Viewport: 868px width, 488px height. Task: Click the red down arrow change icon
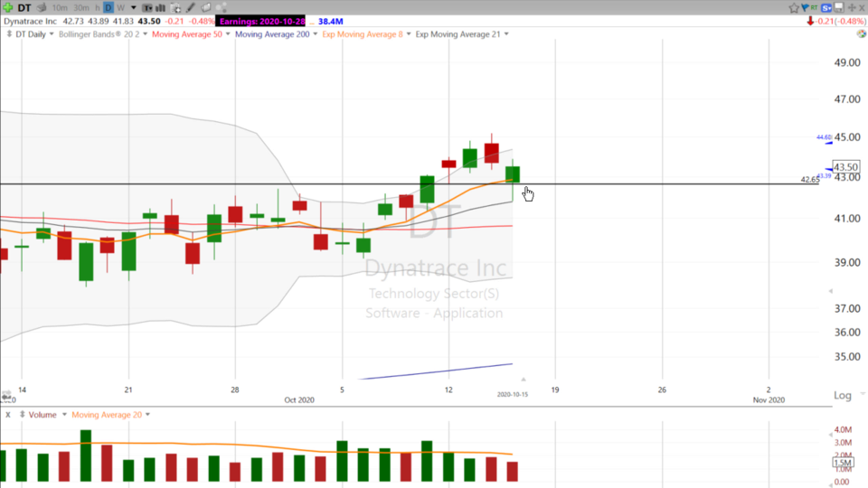[810, 21]
